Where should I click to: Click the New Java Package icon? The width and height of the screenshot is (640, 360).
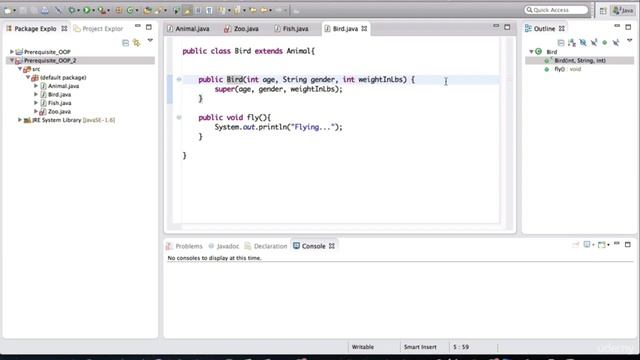(x=118, y=10)
